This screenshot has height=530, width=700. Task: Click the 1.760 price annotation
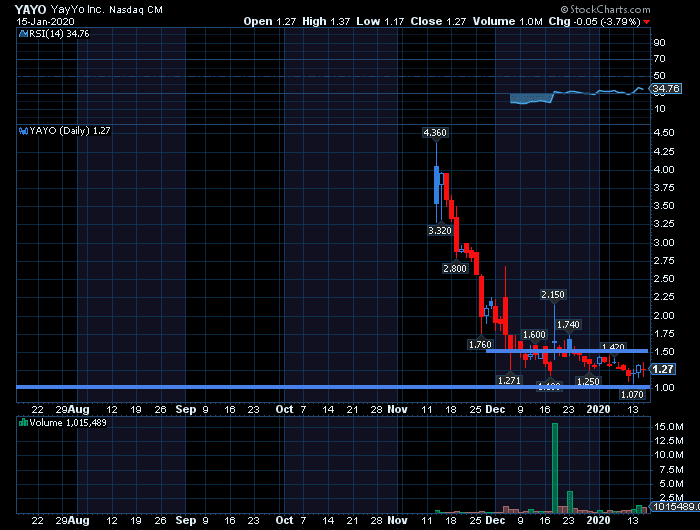click(x=480, y=345)
